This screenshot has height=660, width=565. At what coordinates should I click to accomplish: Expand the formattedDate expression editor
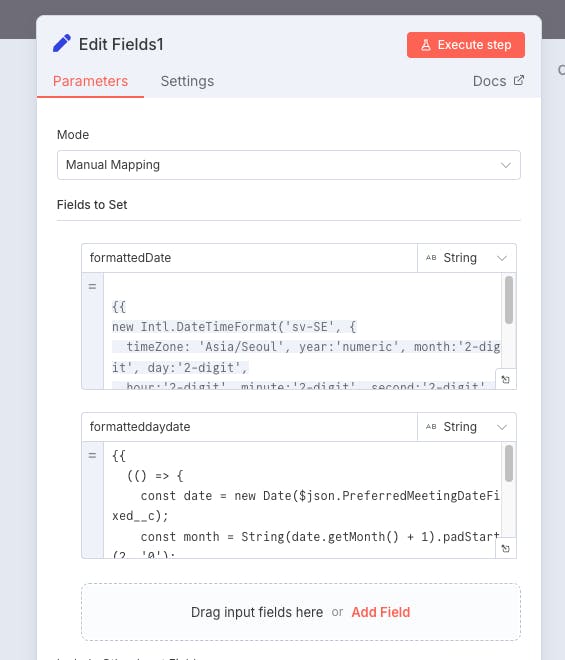click(x=506, y=379)
